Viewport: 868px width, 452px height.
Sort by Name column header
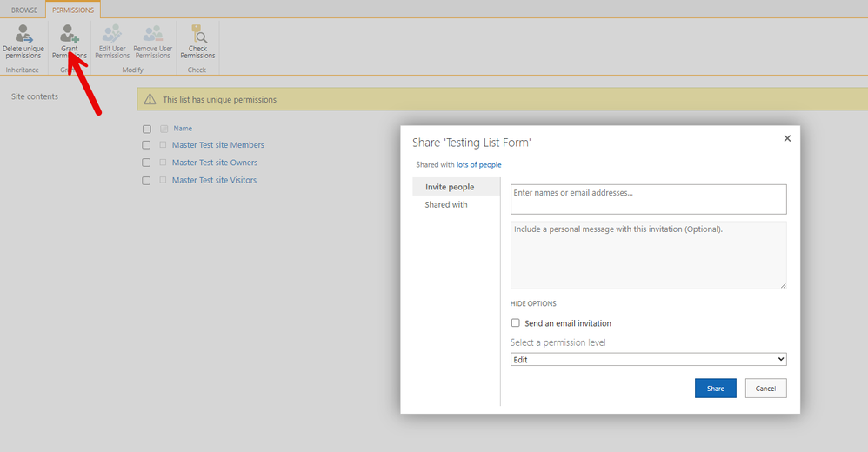coord(183,129)
